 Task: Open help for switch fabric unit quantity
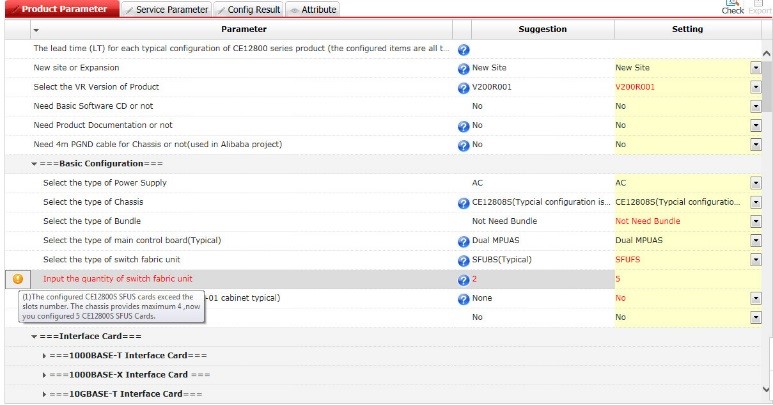pos(463,280)
